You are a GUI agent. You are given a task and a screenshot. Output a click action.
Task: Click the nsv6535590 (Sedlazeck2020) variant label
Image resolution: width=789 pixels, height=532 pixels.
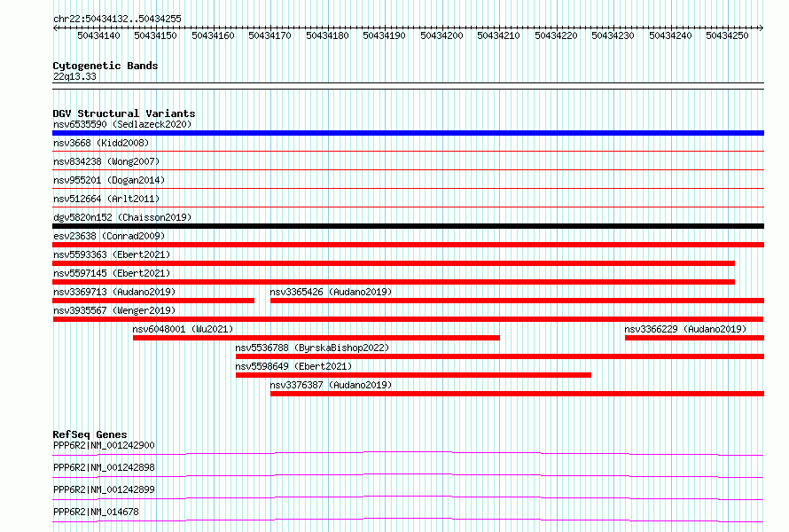[122, 124]
